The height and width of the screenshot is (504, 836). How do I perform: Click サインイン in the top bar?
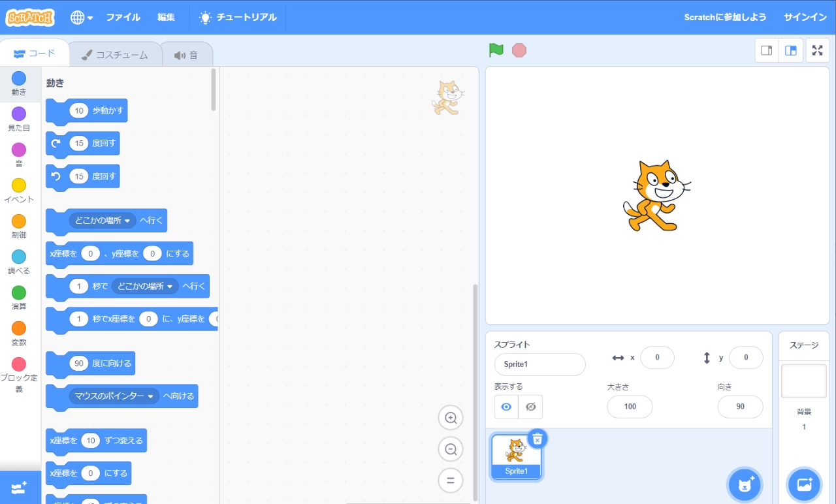805,18
